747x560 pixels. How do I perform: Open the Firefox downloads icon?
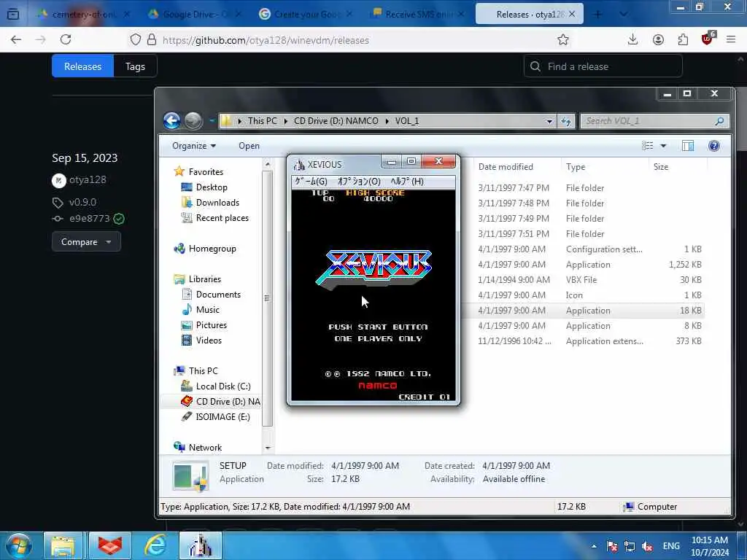[632, 39]
